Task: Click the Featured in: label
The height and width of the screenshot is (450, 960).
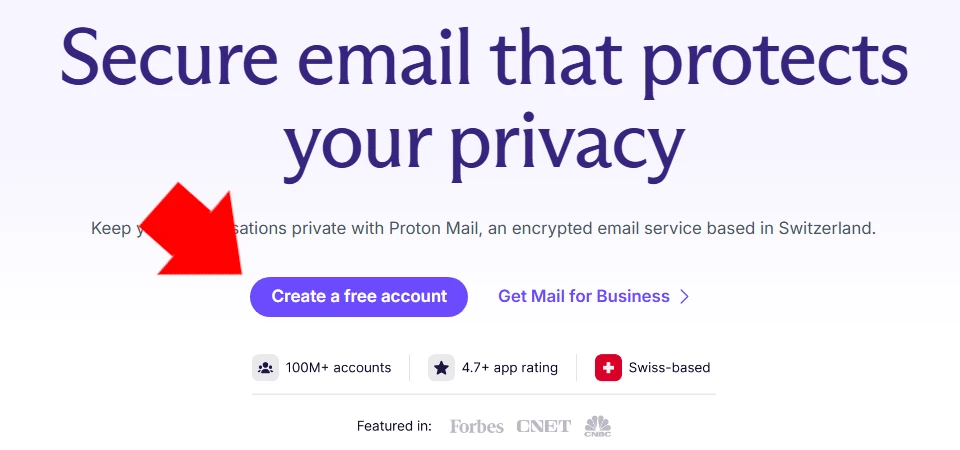Action: point(394,426)
